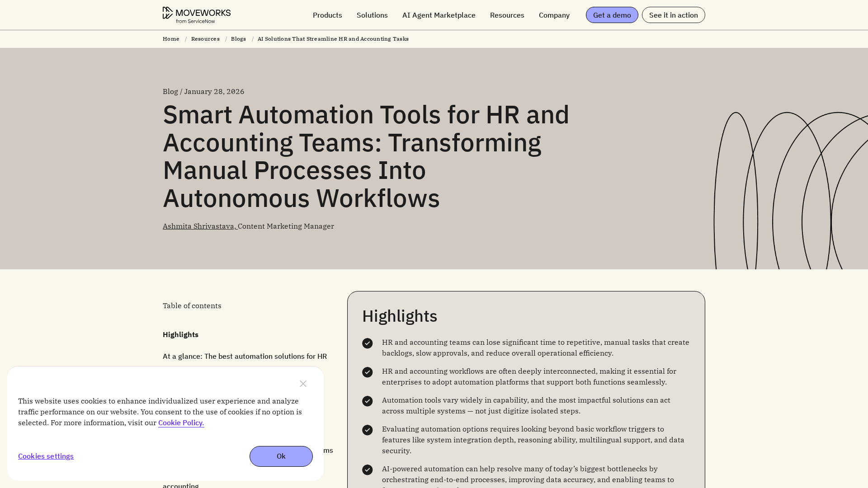
Task: Open the Products navigation menu
Action: 327,15
